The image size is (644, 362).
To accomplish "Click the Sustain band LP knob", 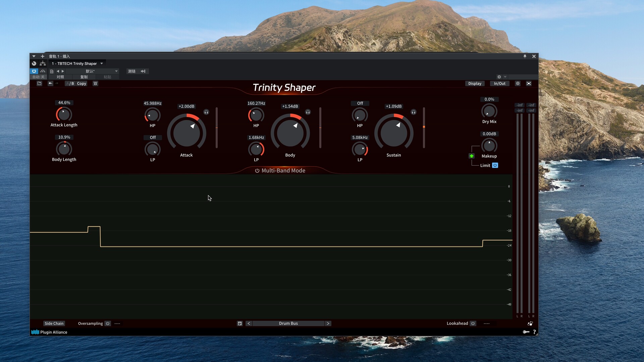I will coord(360,149).
